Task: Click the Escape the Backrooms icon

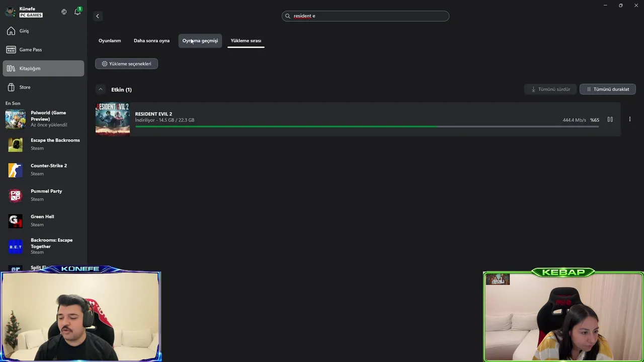Action: (x=16, y=144)
